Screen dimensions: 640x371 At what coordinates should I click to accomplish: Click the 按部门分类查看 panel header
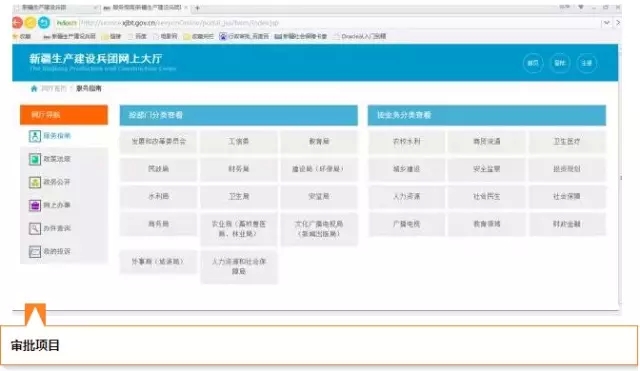(239, 116)
